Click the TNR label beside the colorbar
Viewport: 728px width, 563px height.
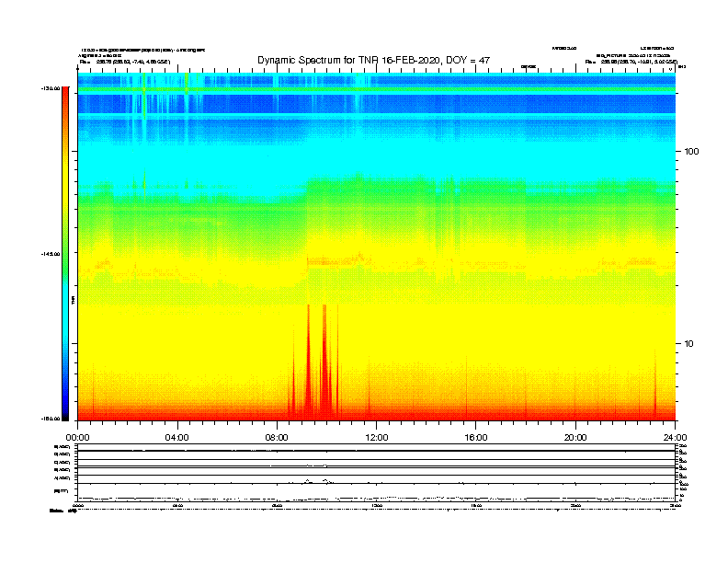[74, 301]
